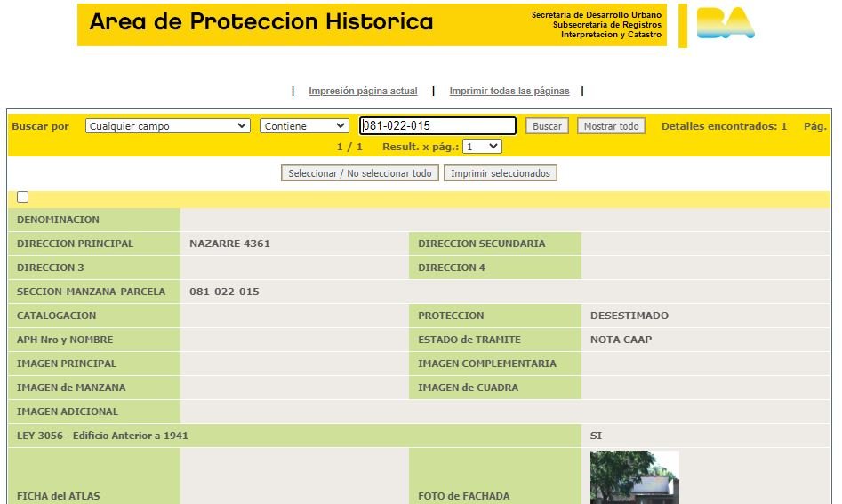The image size is (842, 504).
Task: Click the 'IMAGEN de CUADRA' label
Action: pos(469,388)
